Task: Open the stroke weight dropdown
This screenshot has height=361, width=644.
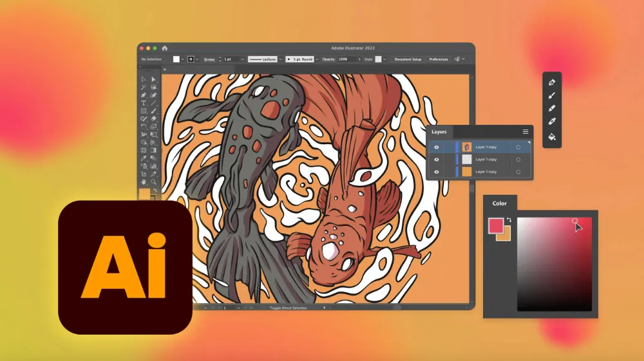Action: tap(242, 59)
